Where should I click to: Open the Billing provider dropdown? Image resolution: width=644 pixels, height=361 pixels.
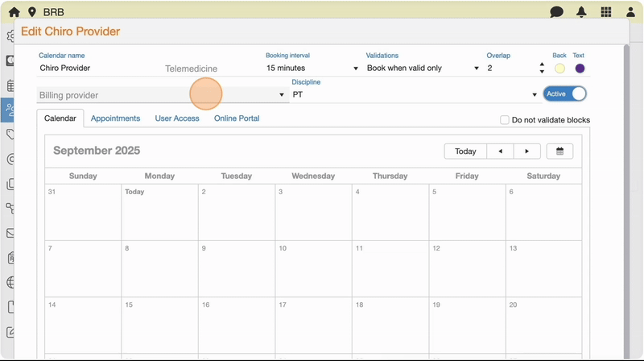[x=162, y=95]
